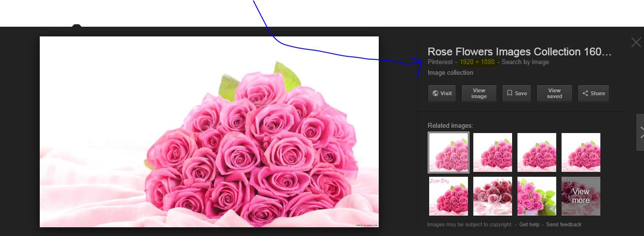Viewport: 644px width, 236px height.
Task: Select the highlighted first related image thumbnail
Action: coord(449,152)
